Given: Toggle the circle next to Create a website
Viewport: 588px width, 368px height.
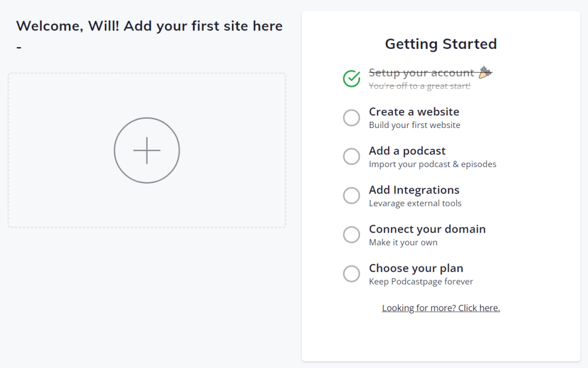Looking at the screenshot, I should click(351, 117).
